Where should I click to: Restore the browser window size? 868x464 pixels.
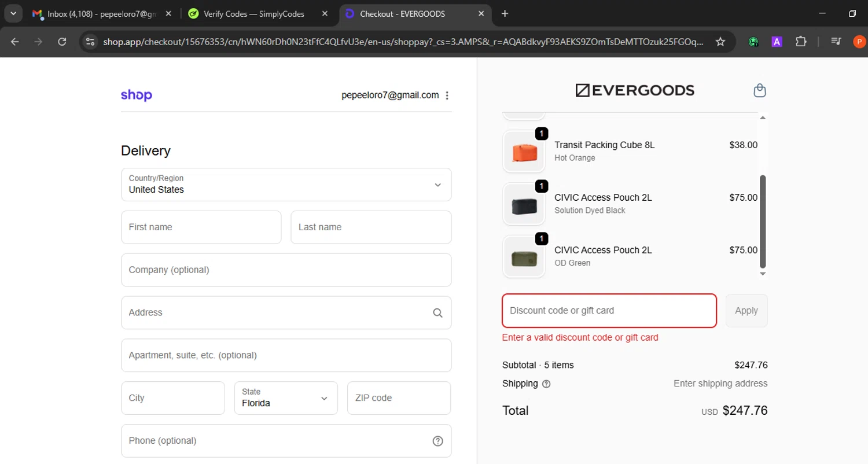coord(852,13)
